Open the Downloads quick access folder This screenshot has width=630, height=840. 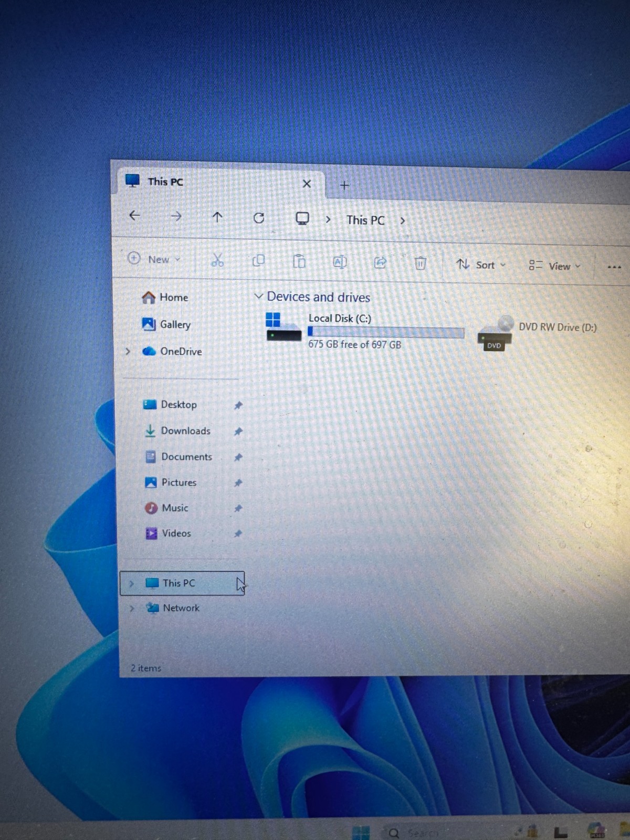pos(177,430)
